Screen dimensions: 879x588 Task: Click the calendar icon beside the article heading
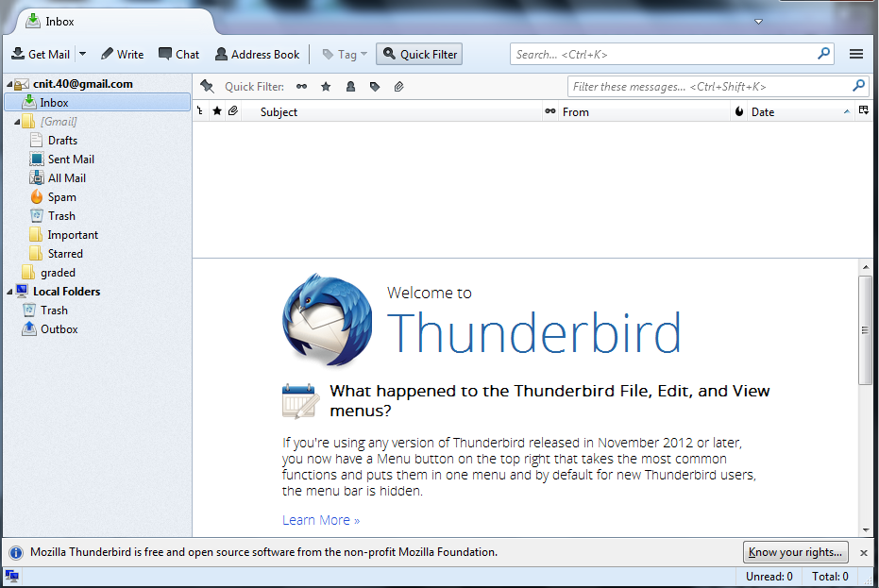coord(300,401)
